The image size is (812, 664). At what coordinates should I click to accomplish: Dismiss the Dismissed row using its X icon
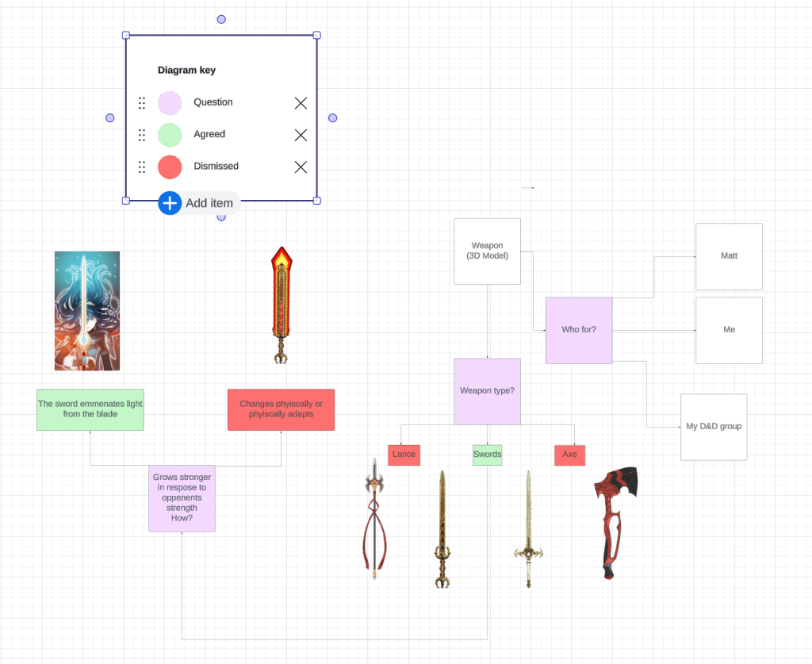[x=301, y=167]
